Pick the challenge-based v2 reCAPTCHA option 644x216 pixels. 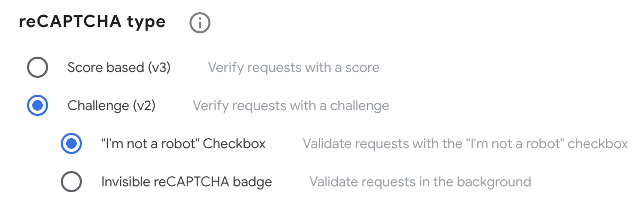[38, 106]
